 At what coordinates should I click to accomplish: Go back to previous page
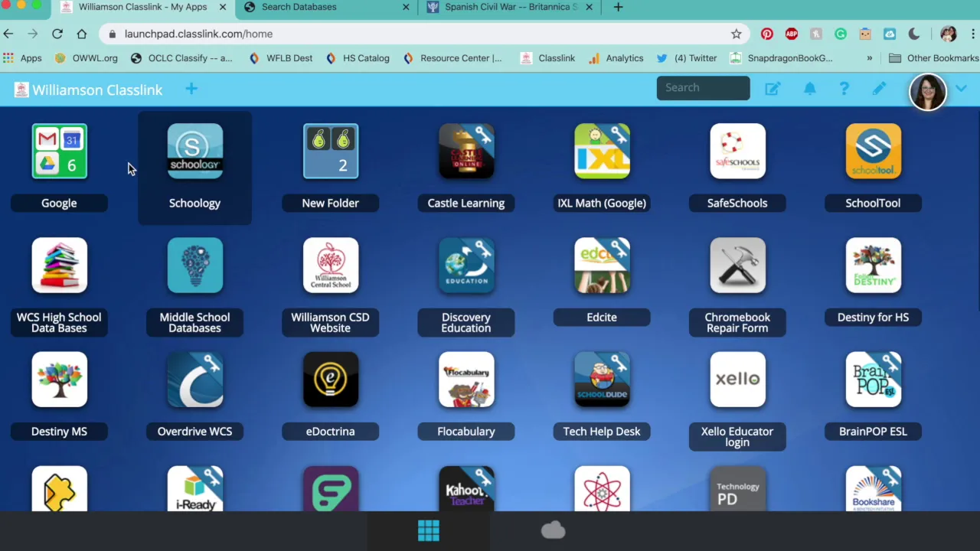pos(8,34)
